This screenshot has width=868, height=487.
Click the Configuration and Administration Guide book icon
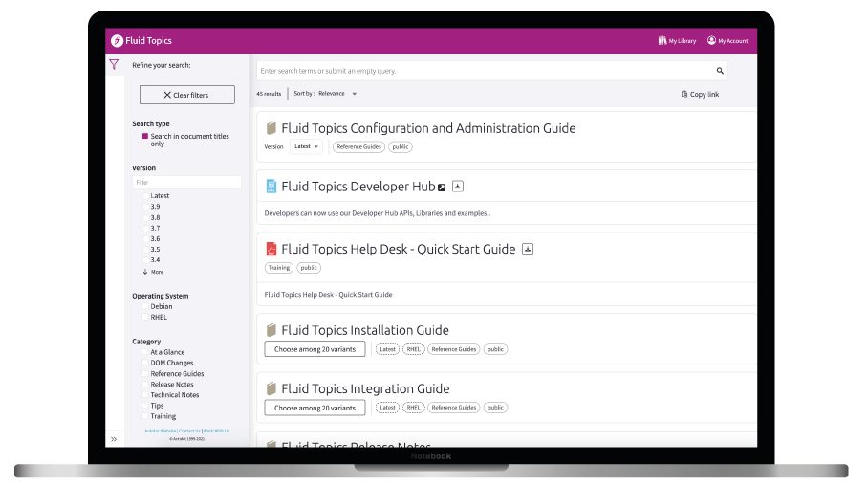pyautogui.click(x=271, y=128)
